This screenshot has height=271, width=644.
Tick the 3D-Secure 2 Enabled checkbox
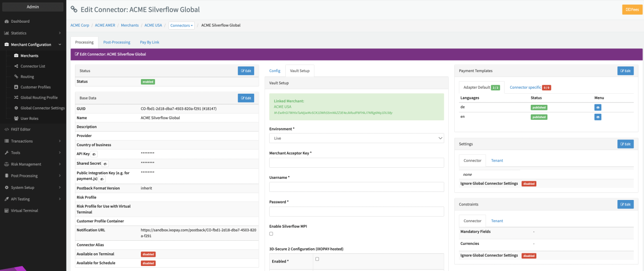coord(317,259)
